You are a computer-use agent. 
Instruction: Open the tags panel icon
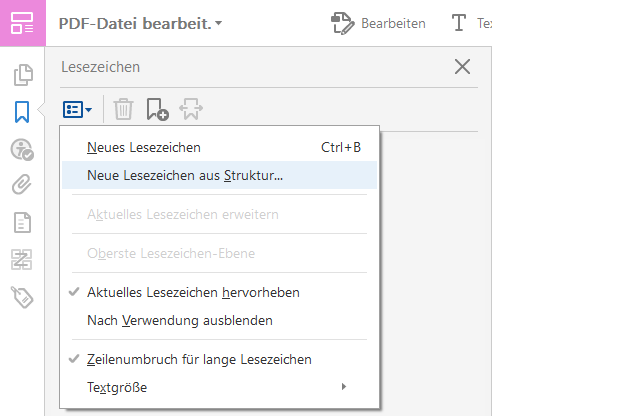point(21,295)
